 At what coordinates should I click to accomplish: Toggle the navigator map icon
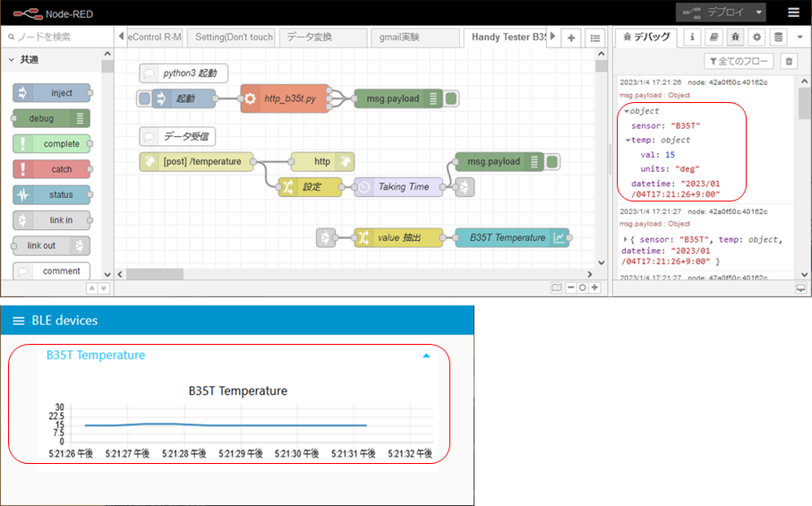point(557,287)
